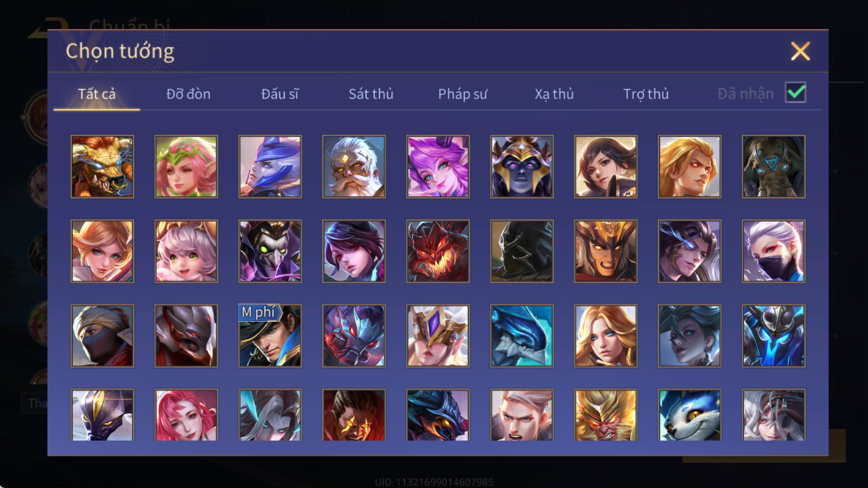Open the Trợ thủ tab
This screenshot has width=868, height=488.
pyautogui.click(x=646, y=94)
